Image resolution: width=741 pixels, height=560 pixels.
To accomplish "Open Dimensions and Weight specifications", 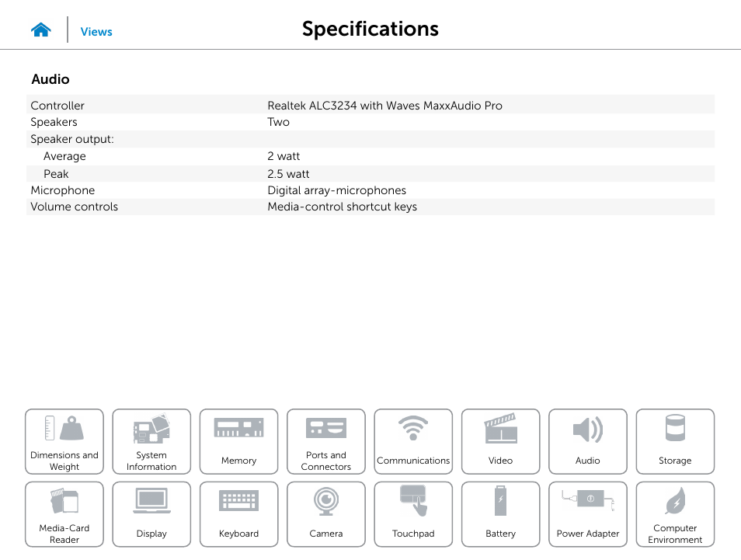I will click(x=64, y=441).
